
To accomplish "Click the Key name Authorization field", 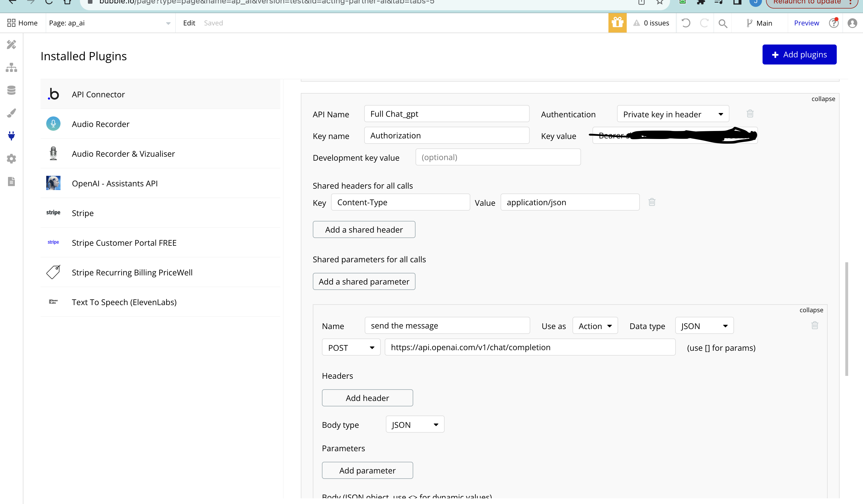I will click(447, 136).
